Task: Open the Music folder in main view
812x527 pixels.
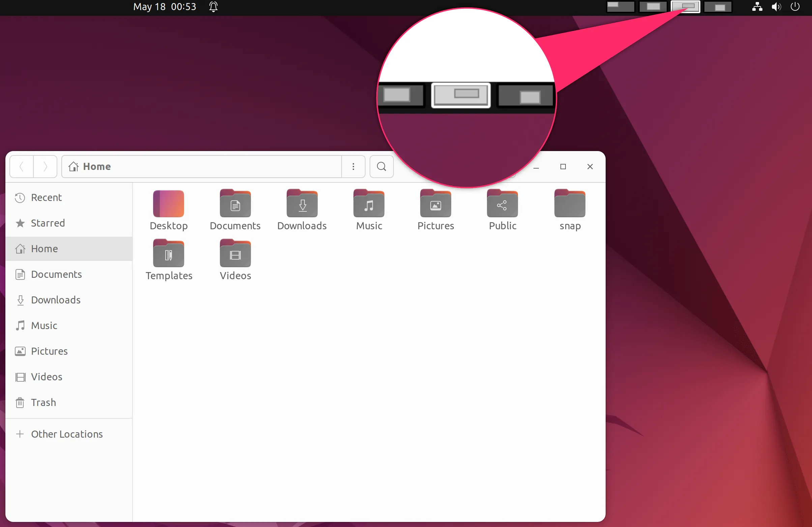Action: click(369, 205)
